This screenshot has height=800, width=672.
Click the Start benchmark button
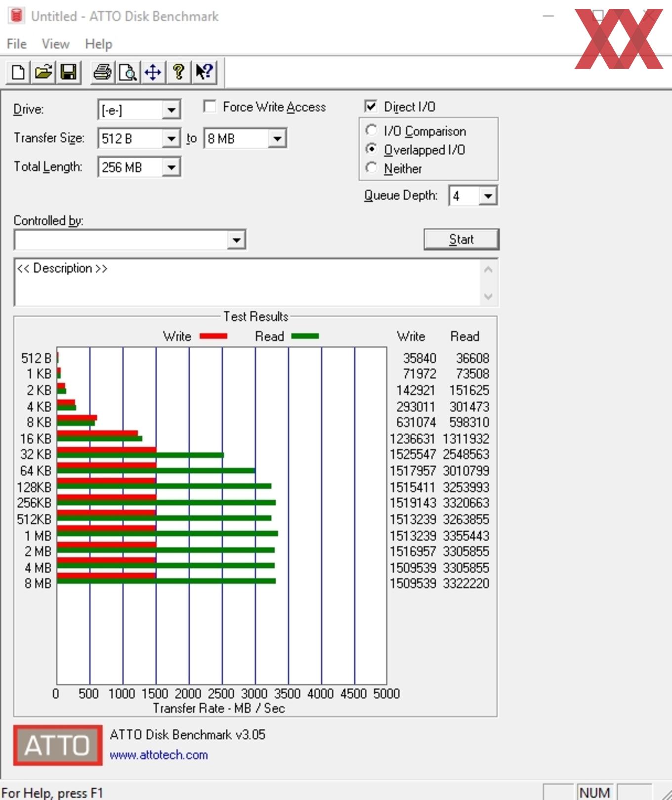(462, 239)
